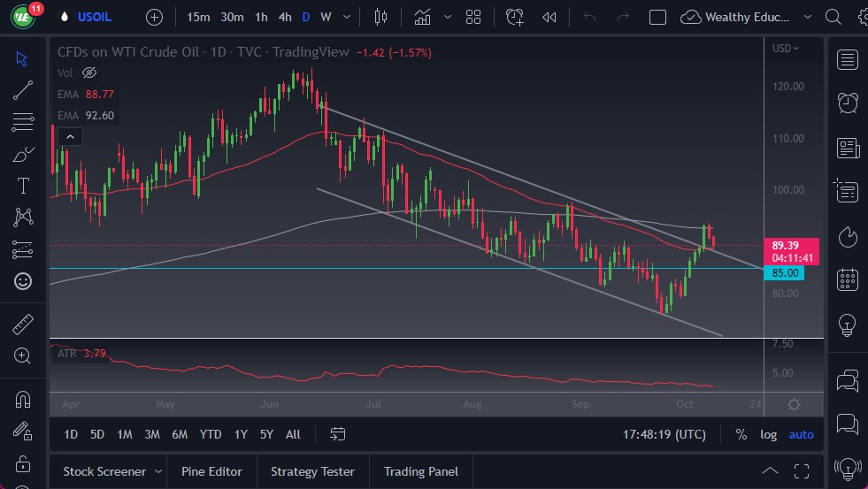Select the trend line drawing tool
The height and width of the screenshot is (489, 868).
[23, 90]
